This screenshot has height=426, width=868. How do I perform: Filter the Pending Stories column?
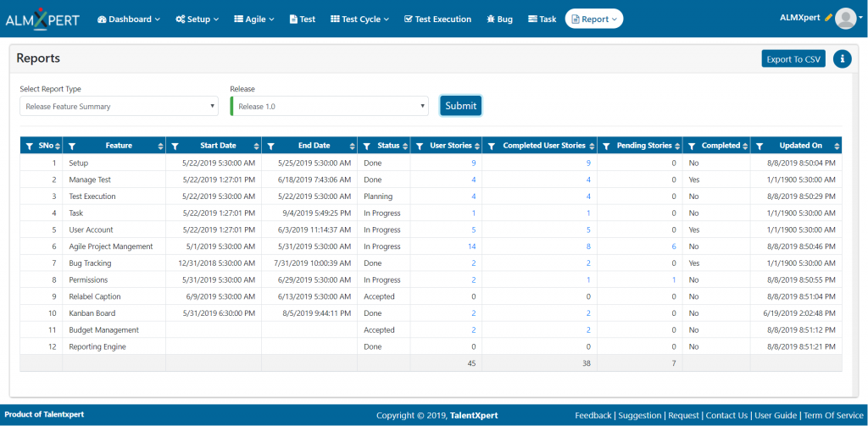click(606, 146)
